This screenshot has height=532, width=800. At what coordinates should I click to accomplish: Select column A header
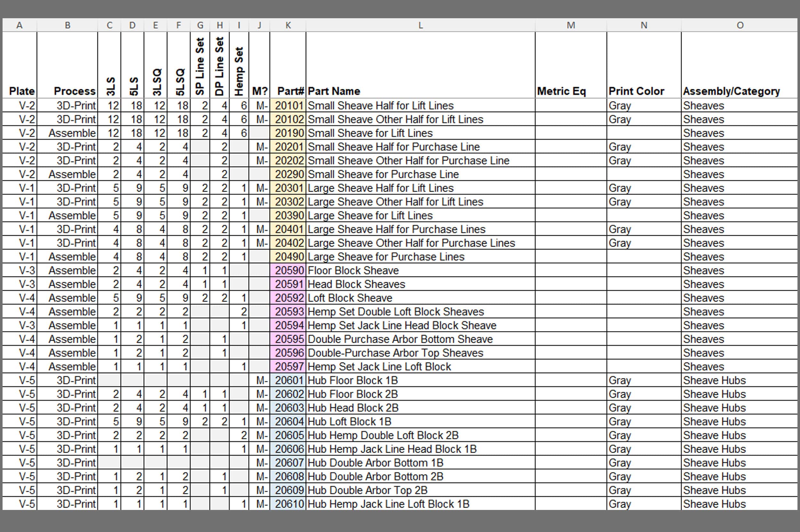tap(19, 25)
